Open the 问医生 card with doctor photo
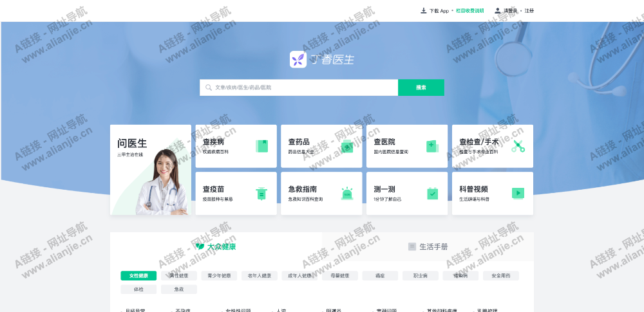The image size is (644, 312). 151,170
